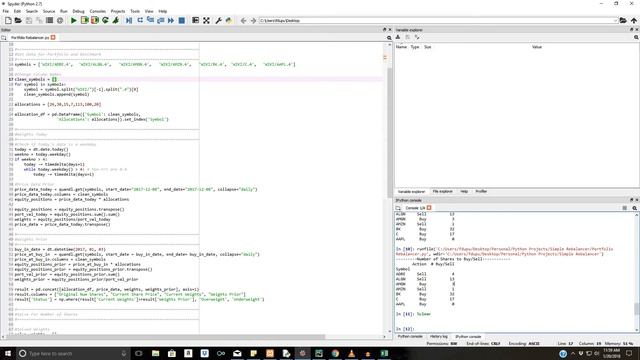Stop debugging with the blue square icon
Viewport: 640px width, 360px height.
point(182,20)
